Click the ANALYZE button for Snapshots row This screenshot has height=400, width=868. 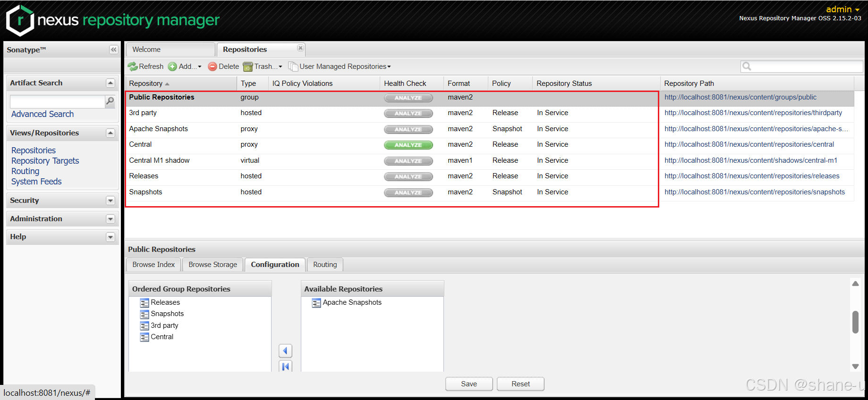tap(408, 192)
